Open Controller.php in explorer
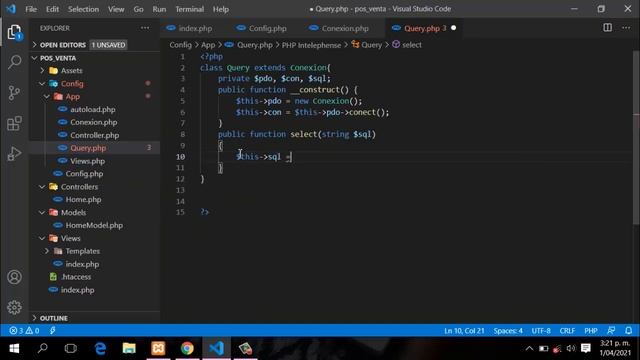Viewport: 640px width, 360px height. pos(95,135)
